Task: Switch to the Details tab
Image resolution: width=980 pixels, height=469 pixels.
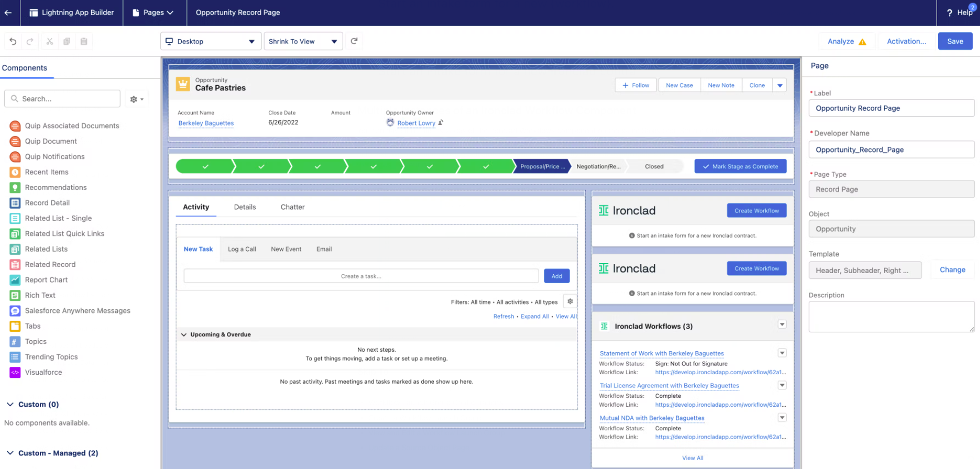Action: point(245,207)
